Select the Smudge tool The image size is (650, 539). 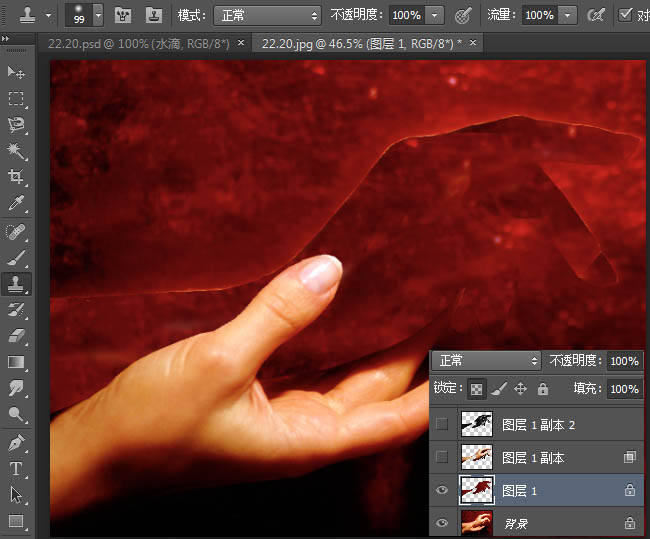[x=16, y=388]
